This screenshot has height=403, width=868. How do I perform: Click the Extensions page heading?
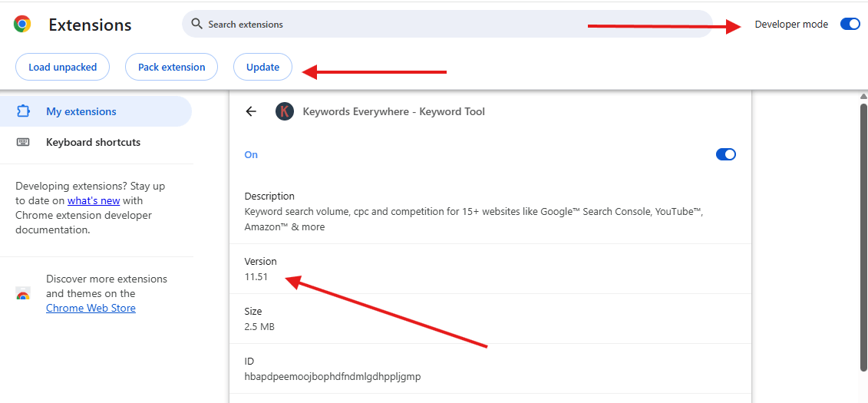point(91,25)
